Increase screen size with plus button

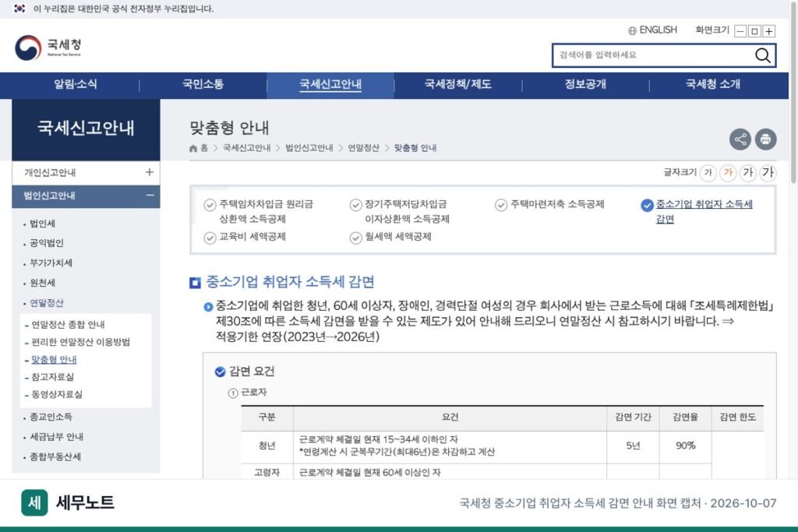tap(769, 31)
